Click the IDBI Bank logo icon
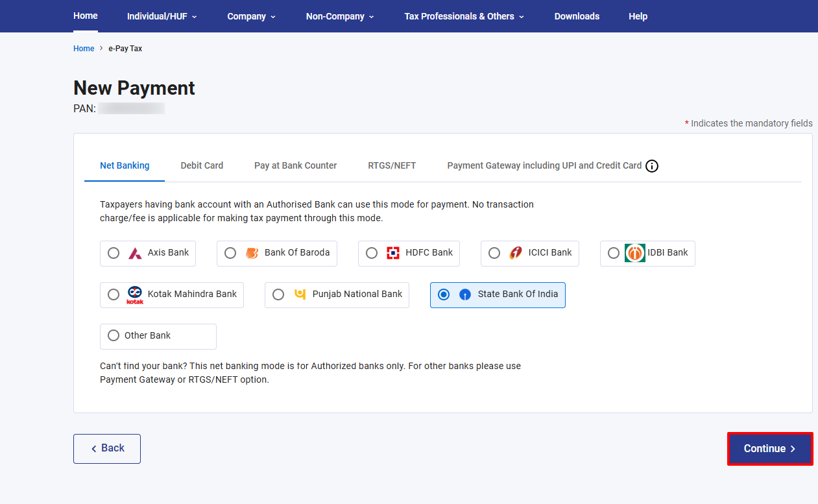The height and width of the screenshot is (504, 818). pos(635,253)
